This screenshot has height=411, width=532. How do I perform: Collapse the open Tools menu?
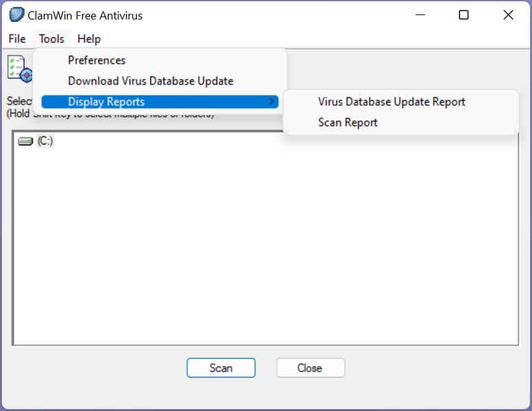(x=51, y=39)
